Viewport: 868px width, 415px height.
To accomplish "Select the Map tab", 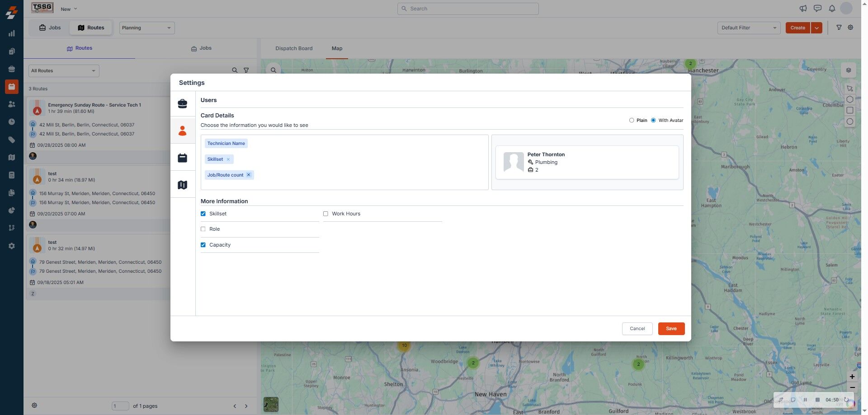I will pos(337,48).
